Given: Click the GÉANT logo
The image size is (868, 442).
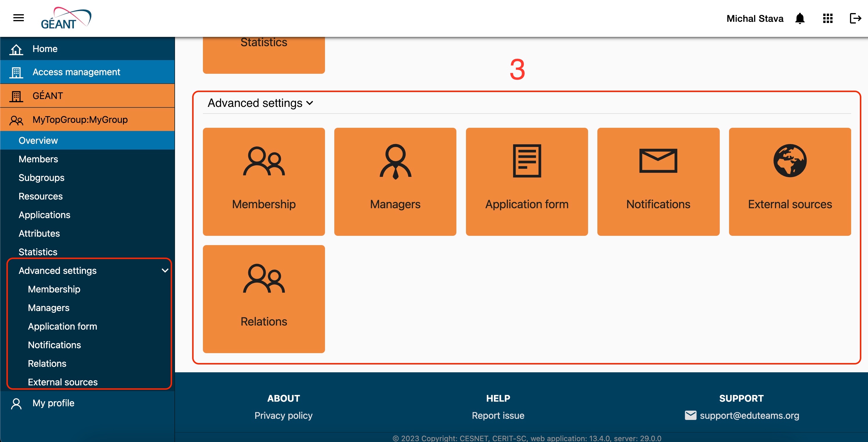Looking at the screenshot, I should [66, 18].
